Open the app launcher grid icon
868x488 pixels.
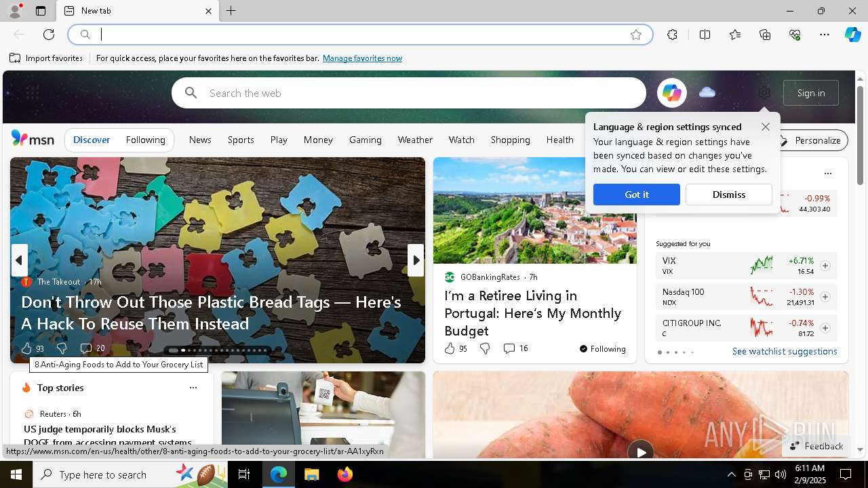tap(32, 93)
